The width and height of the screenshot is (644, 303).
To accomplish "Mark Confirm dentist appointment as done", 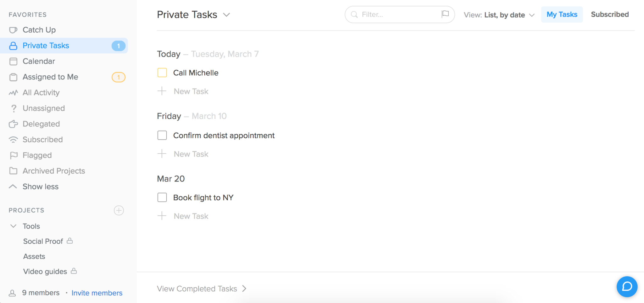I will (x=162, y=135).
